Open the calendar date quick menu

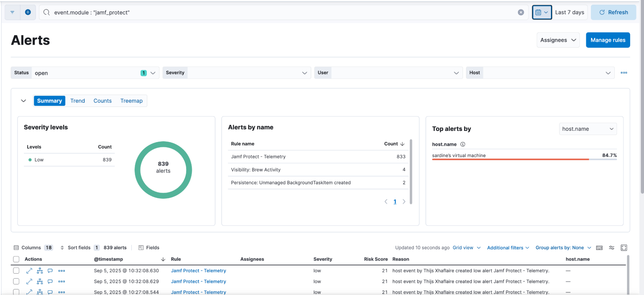tap(542, 12)
